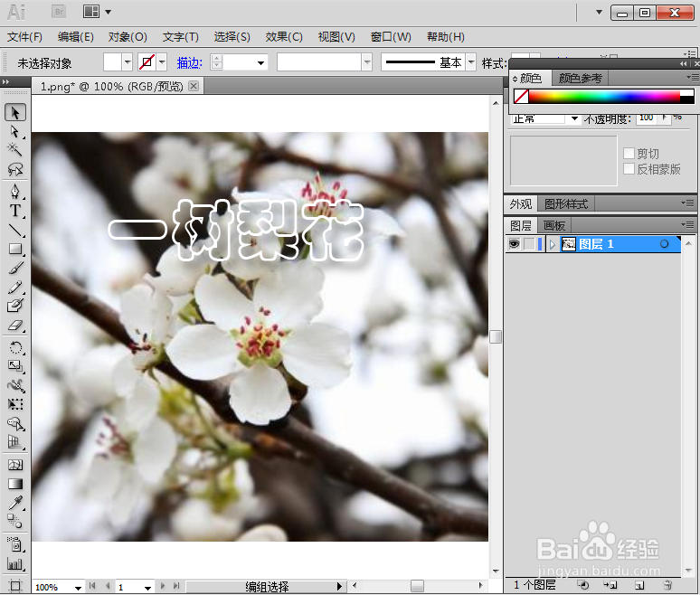Expand 图层 1 with the disclosure triangle
Image resolution: width=700 pixels, height=595 pixels.
tap(553, 244)
